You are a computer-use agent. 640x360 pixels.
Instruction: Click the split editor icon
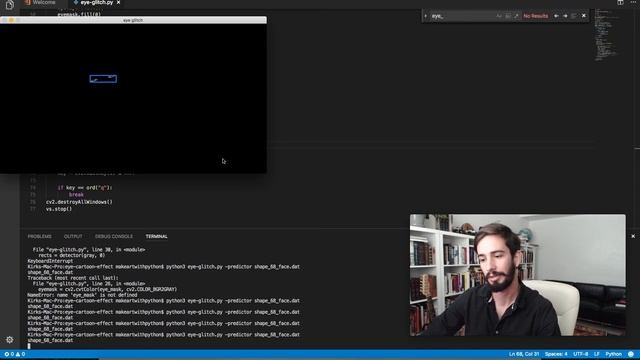click(x=620, y=2)
